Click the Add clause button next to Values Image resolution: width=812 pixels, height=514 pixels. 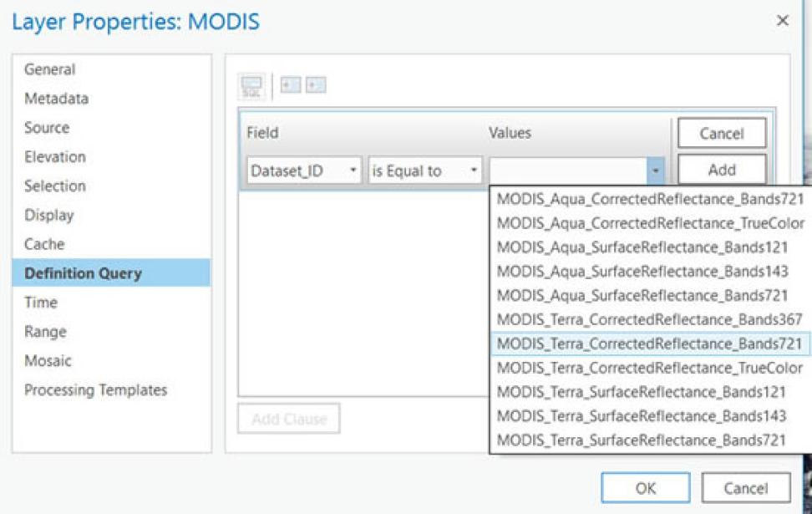point(722,170)
